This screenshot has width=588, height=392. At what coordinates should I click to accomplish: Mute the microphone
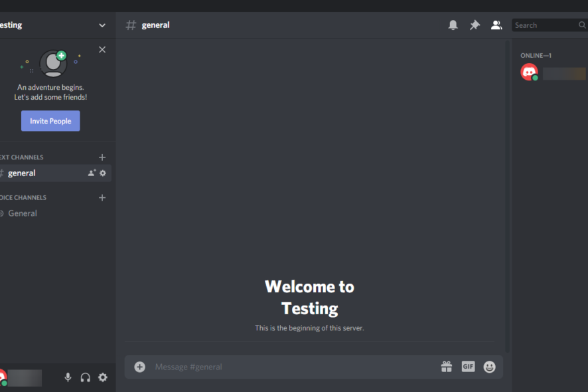tap(68, 377)
